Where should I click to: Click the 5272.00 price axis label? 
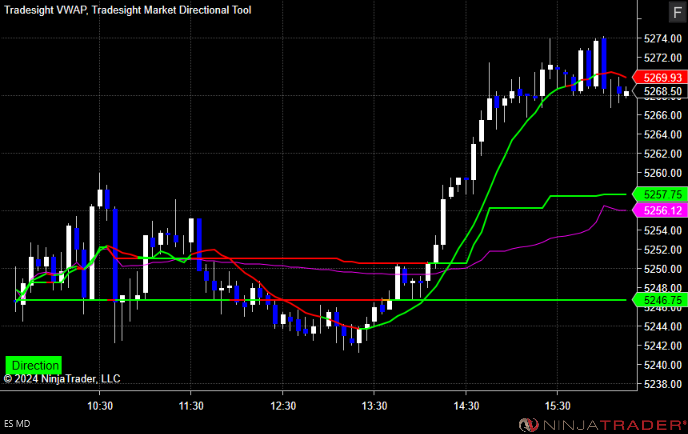point(663,57)
